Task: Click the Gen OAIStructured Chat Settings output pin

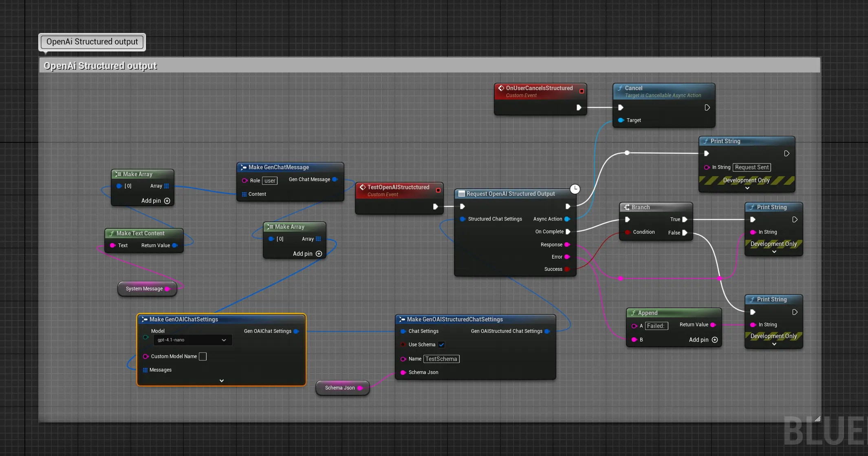Action: (x=547, y=331)
